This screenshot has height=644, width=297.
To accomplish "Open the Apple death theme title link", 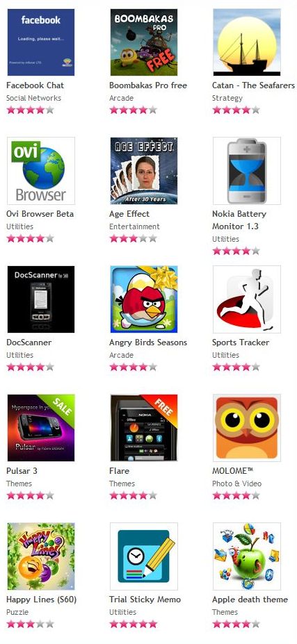I will (x=250, y=600).
